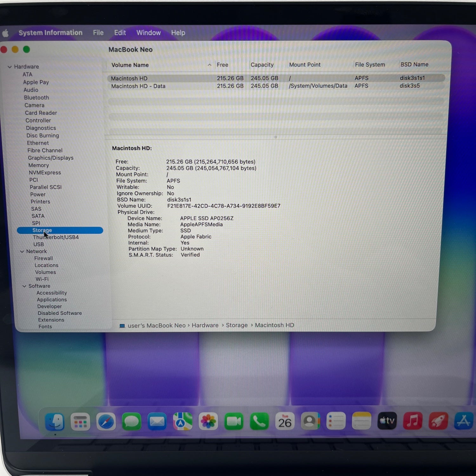This screenshot has height=476, width=476.
Task: Open Finder from the Dock
Action: tap(55, 422)
